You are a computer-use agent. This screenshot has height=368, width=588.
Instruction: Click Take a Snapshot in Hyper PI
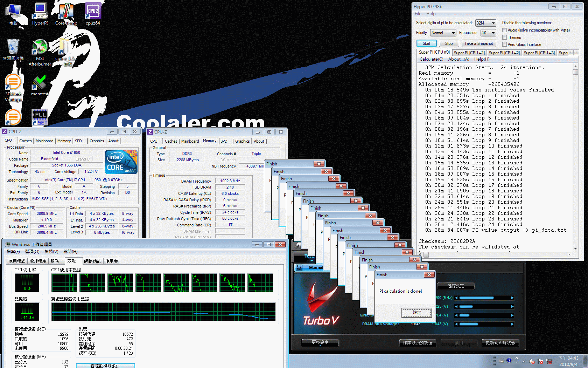click(x=479, y=43)
